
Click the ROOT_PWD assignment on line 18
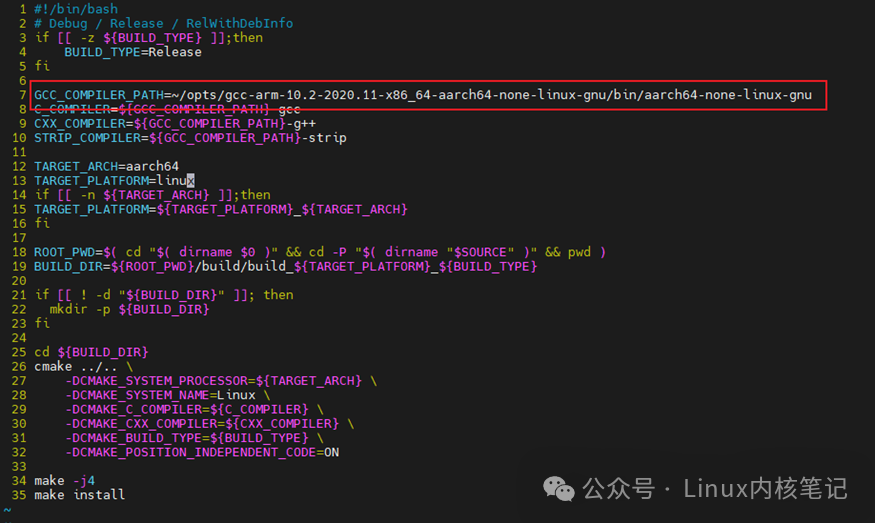(320, 252)
